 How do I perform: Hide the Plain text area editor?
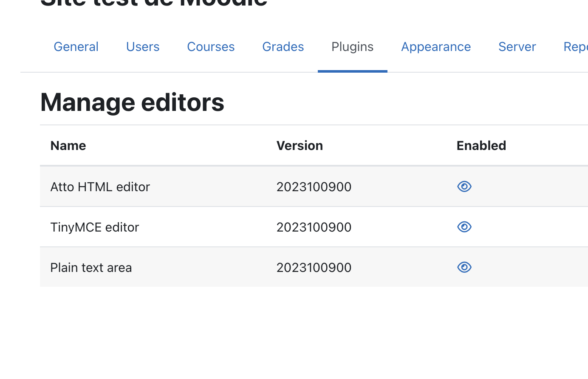(x=464, y=267)
